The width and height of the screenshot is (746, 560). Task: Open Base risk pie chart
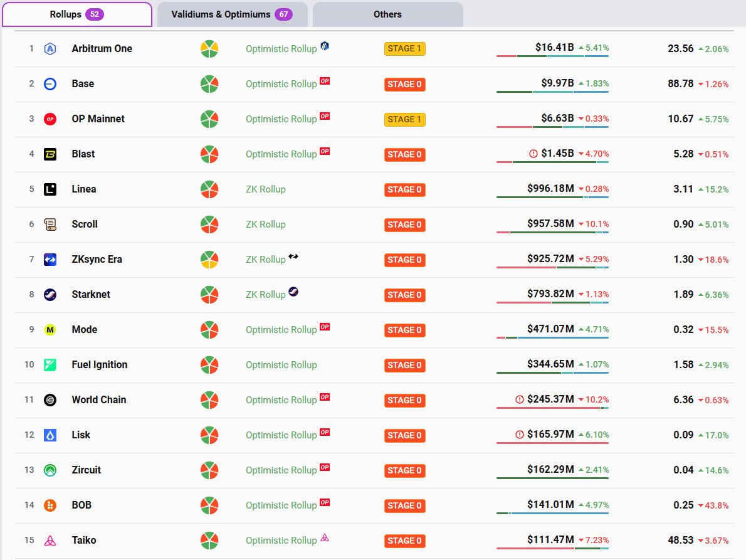click(x=209, y=84)
